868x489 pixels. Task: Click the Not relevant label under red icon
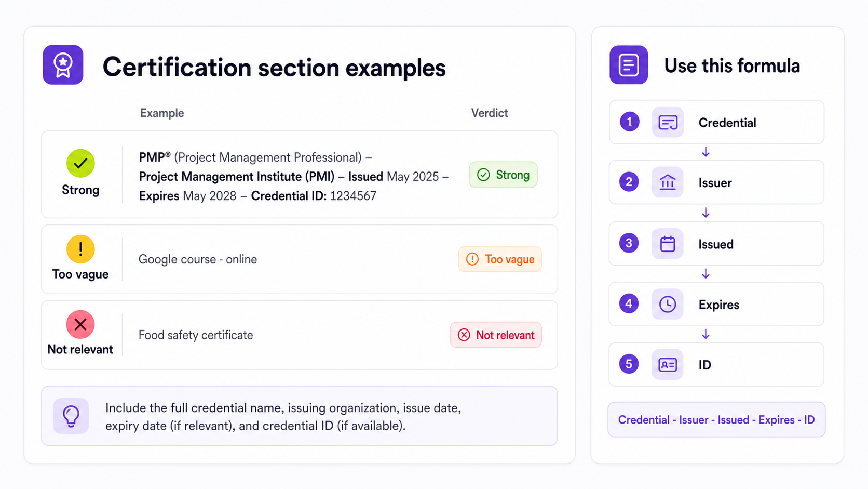(80, 349)
